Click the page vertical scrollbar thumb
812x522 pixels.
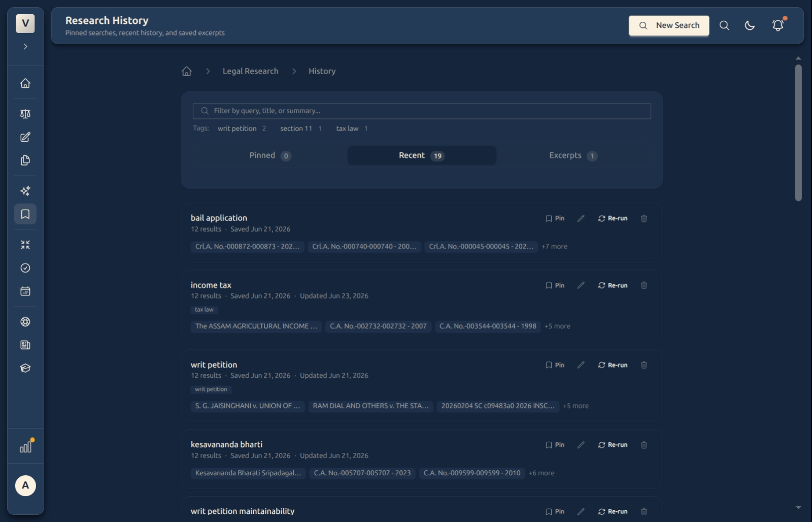pyautogui.click(x=798, y=133)
